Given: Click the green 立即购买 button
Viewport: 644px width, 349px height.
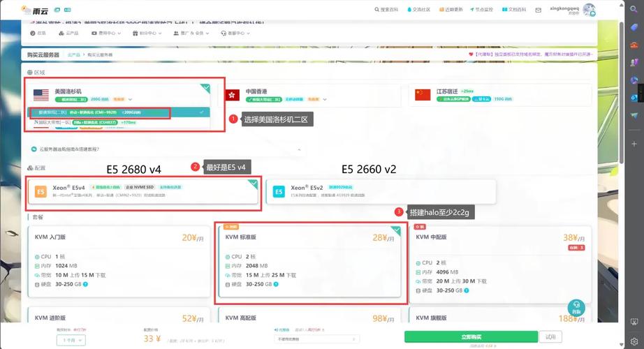Looking at the screenshot, I should tap(471, 336).
